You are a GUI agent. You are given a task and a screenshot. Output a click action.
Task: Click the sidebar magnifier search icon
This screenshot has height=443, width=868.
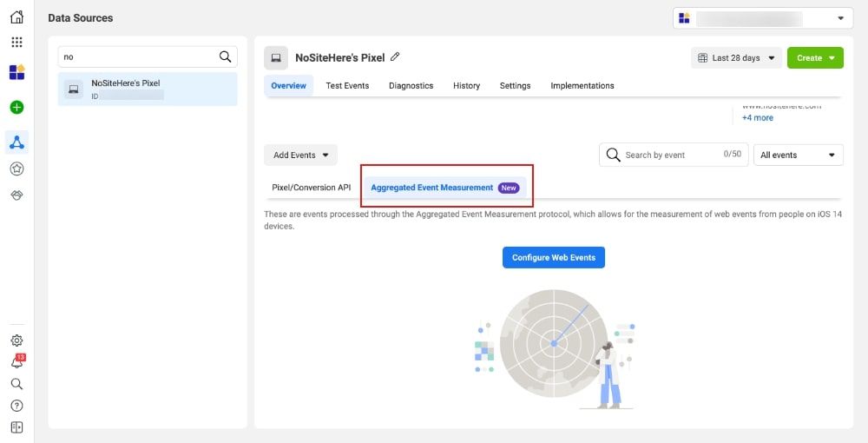tap(16, 383)
